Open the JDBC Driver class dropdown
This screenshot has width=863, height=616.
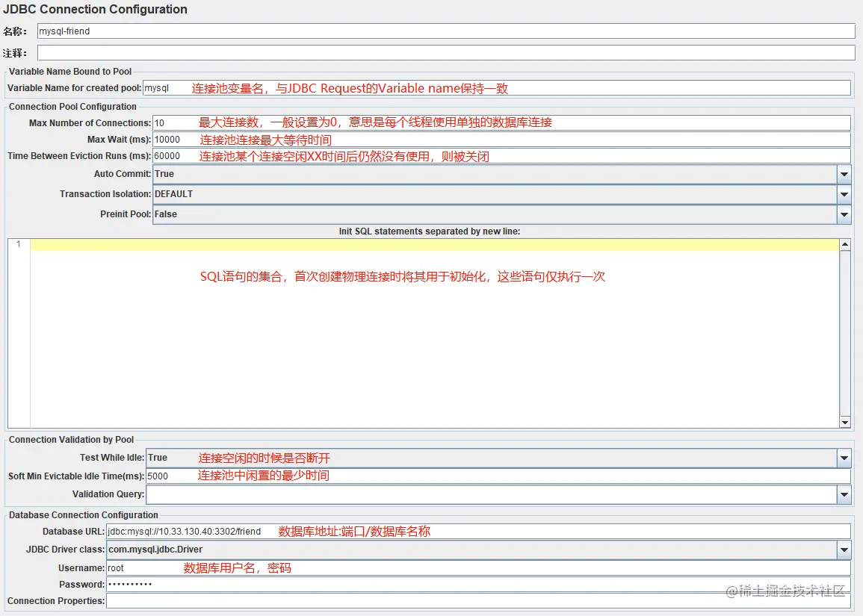(844, 549)
